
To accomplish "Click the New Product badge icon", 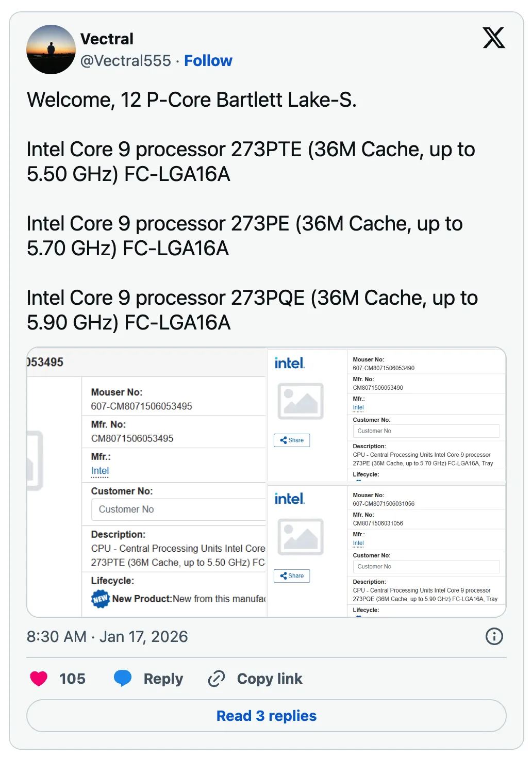I will pyautogui.click(x=99, y=599).
